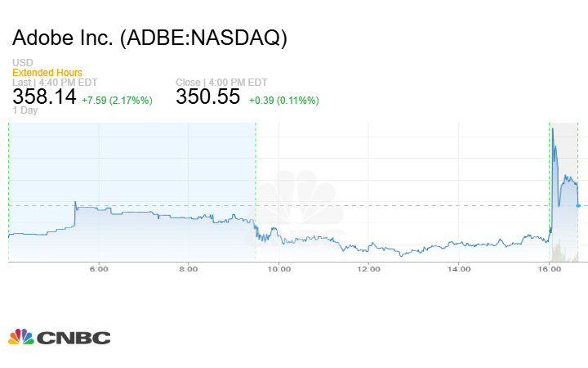Viewport: 588px width, 368px height.
Task: Click the last price 358.14
Action: coord(44,96)
